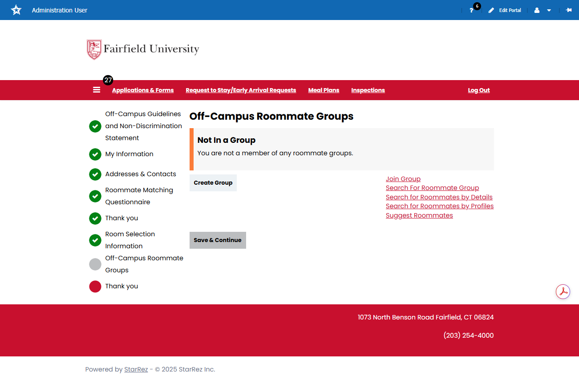Click the Not In a Group heading
Image resolution: width=579 pixels, height=392 pixels.
(227, 140)
